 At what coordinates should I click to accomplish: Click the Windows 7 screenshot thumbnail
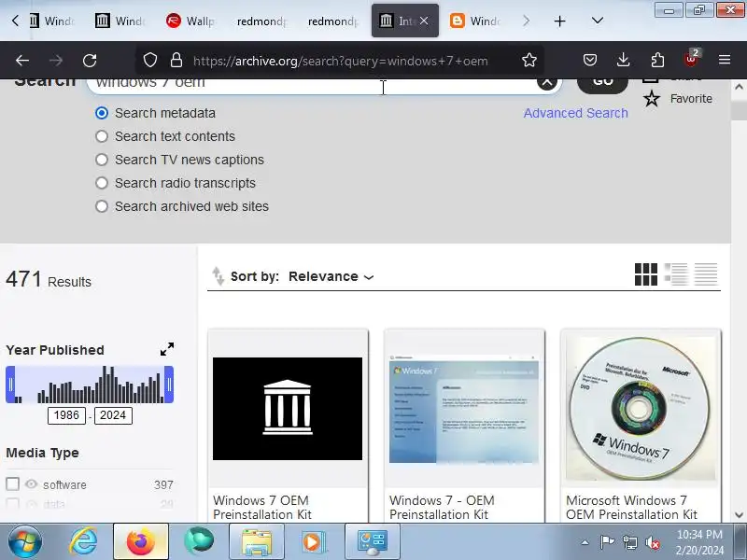(x=464, y=409)
